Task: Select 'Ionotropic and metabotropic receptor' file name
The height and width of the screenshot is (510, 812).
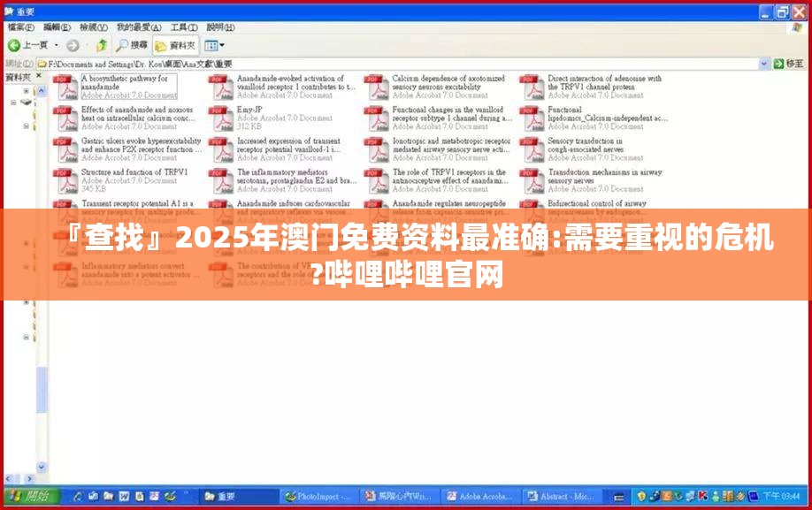Action: pos(451,145)
